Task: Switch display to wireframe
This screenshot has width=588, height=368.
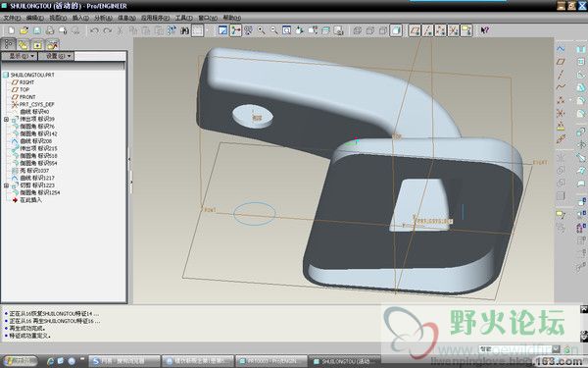Action: tap(358, 30)
